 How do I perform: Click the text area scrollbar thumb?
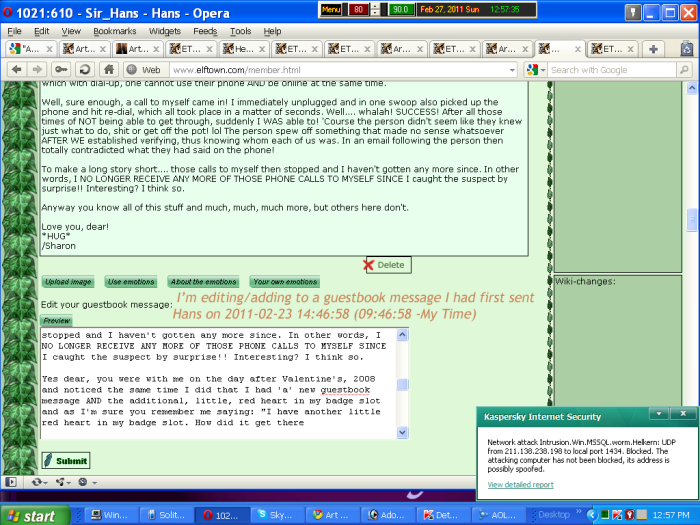pos(402,384)
